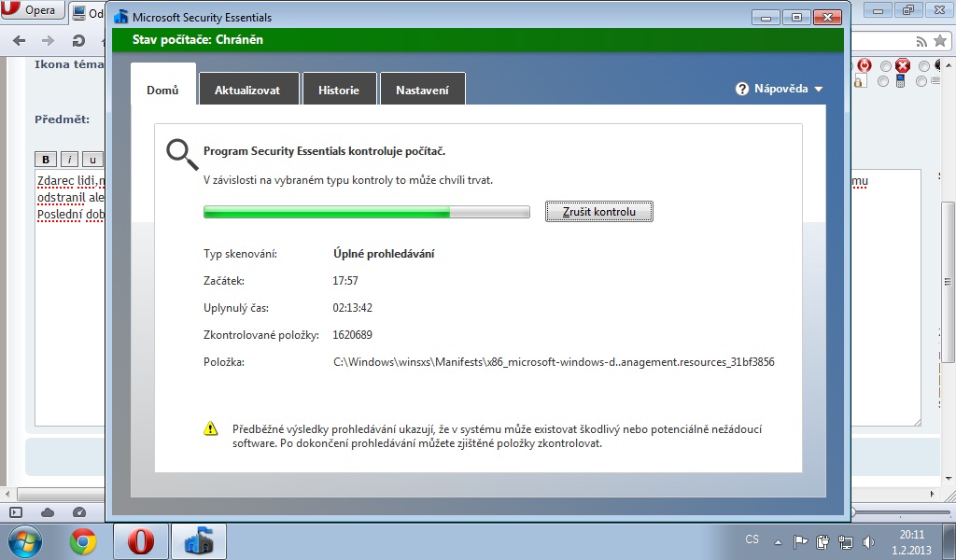This screenshot has width=956, height=560.
Task: Click the red power topic icon
Action: (865, 65)
